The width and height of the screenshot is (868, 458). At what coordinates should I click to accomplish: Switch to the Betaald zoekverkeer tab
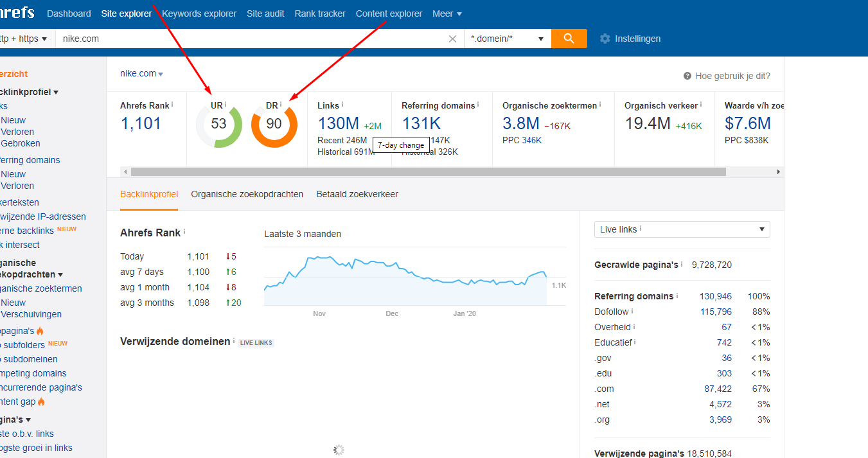(357, 194)
